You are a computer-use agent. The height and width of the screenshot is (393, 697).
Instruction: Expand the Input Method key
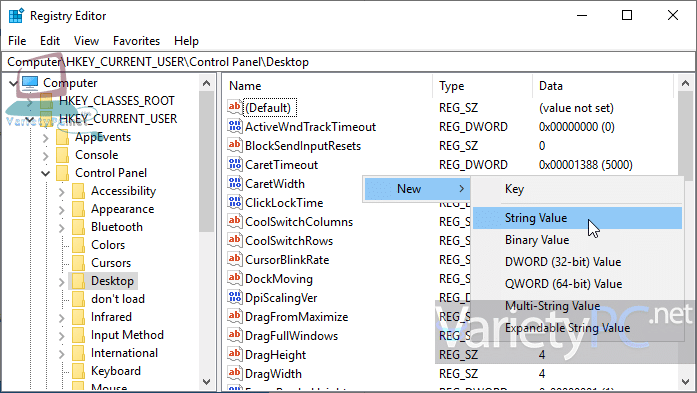(61, 336)
